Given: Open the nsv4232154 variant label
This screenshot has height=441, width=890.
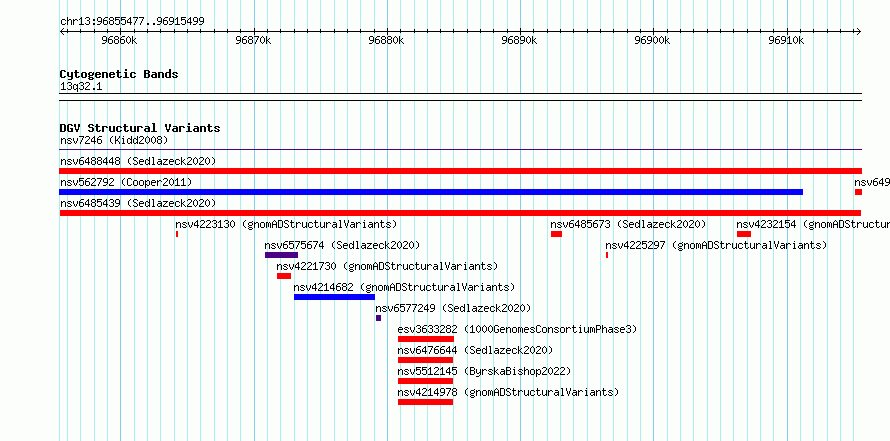Looking at the screenshot, I should click(x=813, y=224).
